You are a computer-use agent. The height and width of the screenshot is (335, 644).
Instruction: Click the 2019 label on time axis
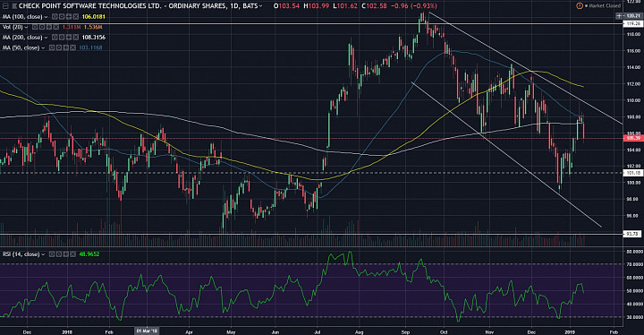(570, 331)
